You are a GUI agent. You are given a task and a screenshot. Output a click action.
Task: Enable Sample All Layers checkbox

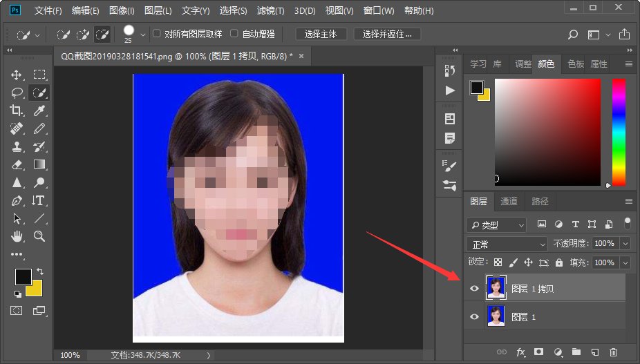tap(157, 33)
